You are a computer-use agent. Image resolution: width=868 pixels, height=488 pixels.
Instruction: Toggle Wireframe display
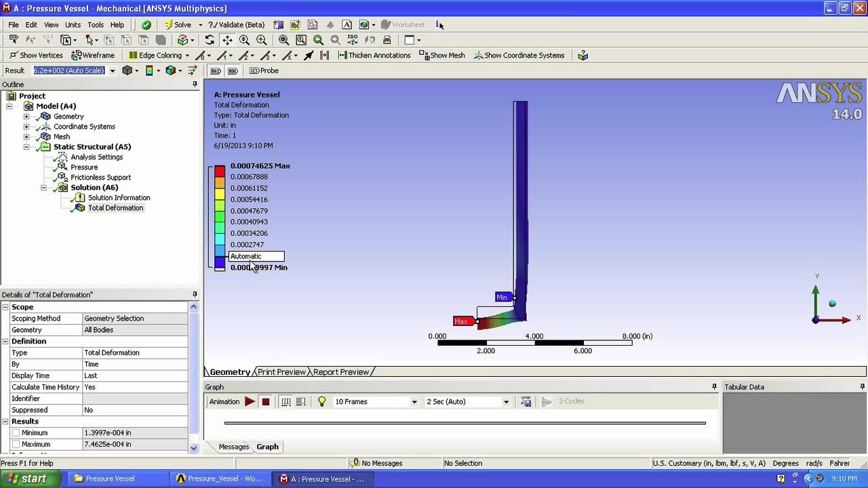(93, 56)
